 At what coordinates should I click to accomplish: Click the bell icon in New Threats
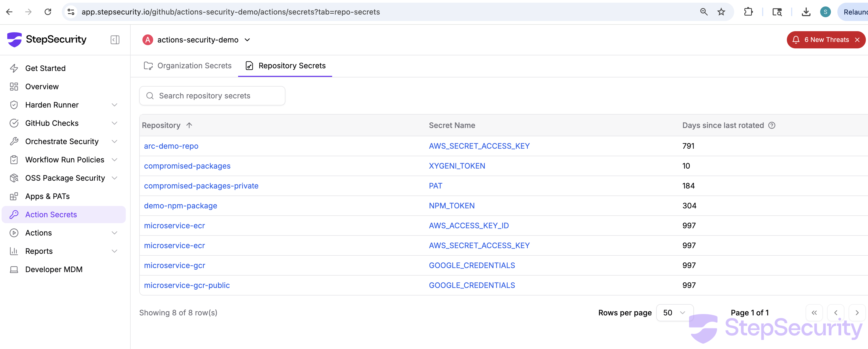(796, 40)
